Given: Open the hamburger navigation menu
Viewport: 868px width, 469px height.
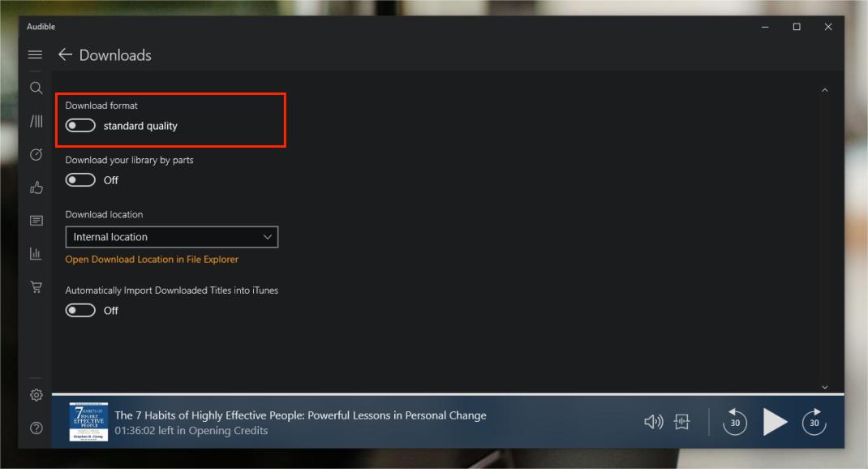Looking at the screenshot, I should coord(36,54).
